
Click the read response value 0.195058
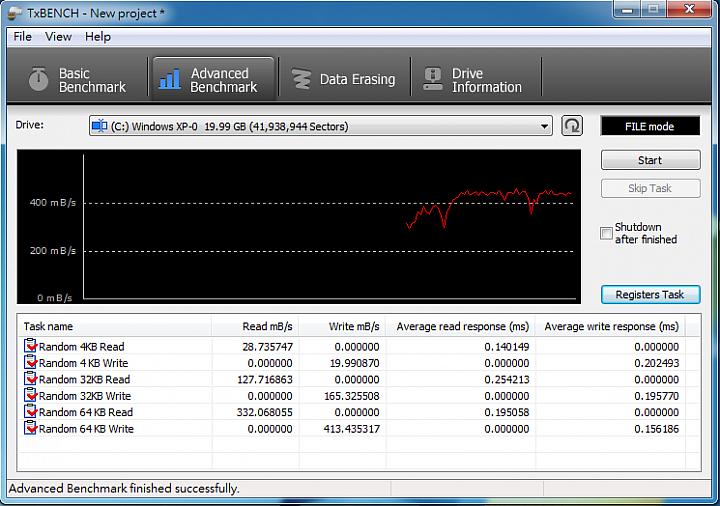pos(507,412)
